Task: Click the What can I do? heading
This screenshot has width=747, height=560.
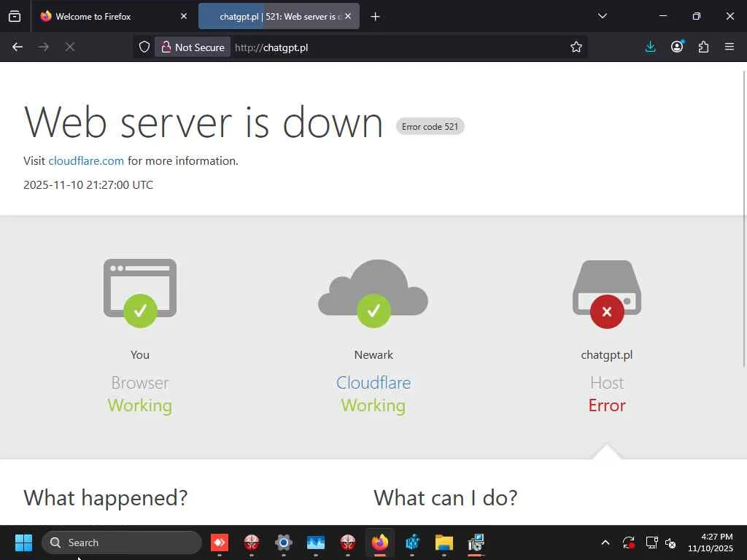Action: point(446,498)
